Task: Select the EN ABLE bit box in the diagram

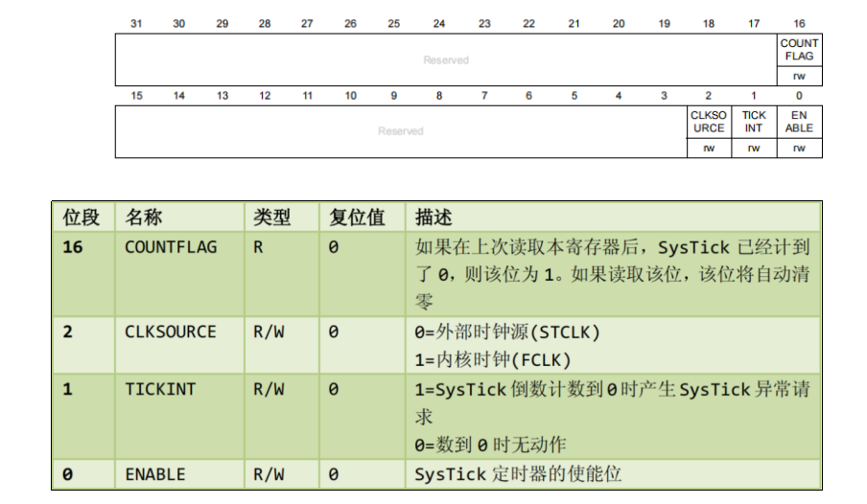Action: (x=799, y=122)
